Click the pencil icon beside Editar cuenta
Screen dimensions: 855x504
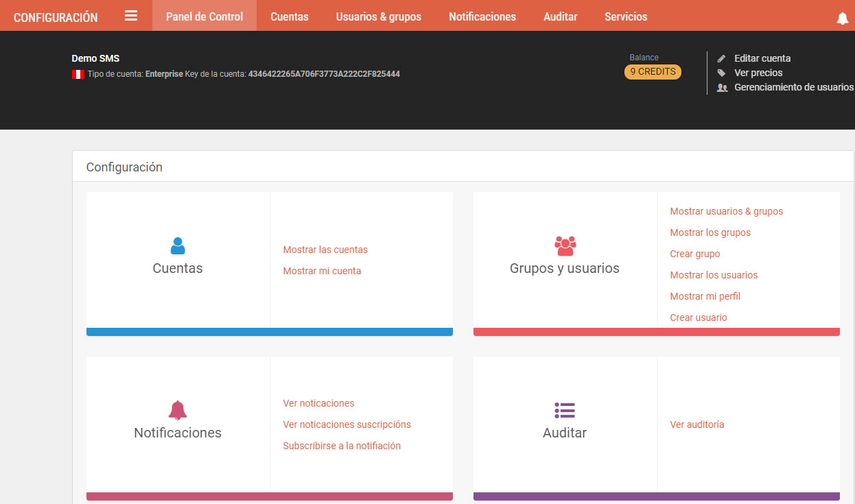(x=721, y=59)
